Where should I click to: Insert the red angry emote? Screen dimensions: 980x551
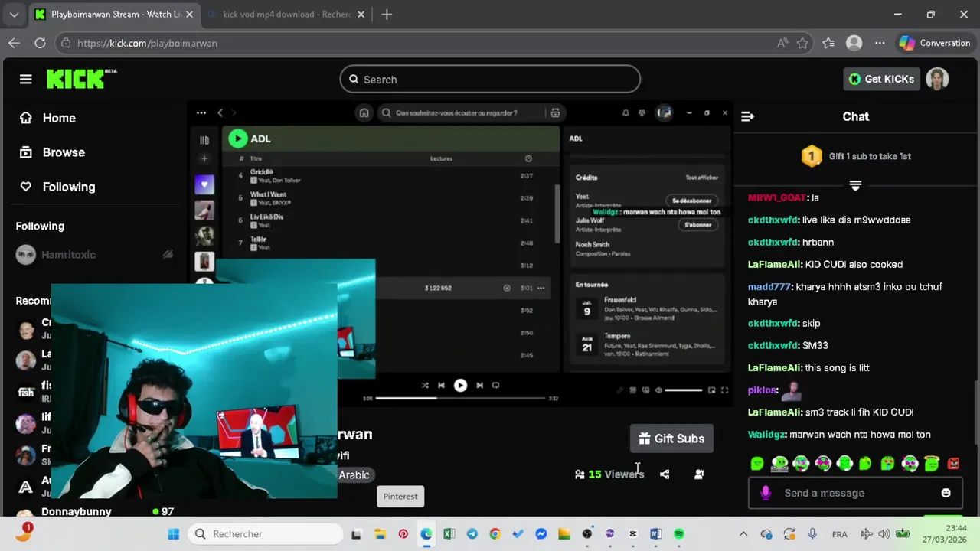pyautogui.click(x=953, y=463)
